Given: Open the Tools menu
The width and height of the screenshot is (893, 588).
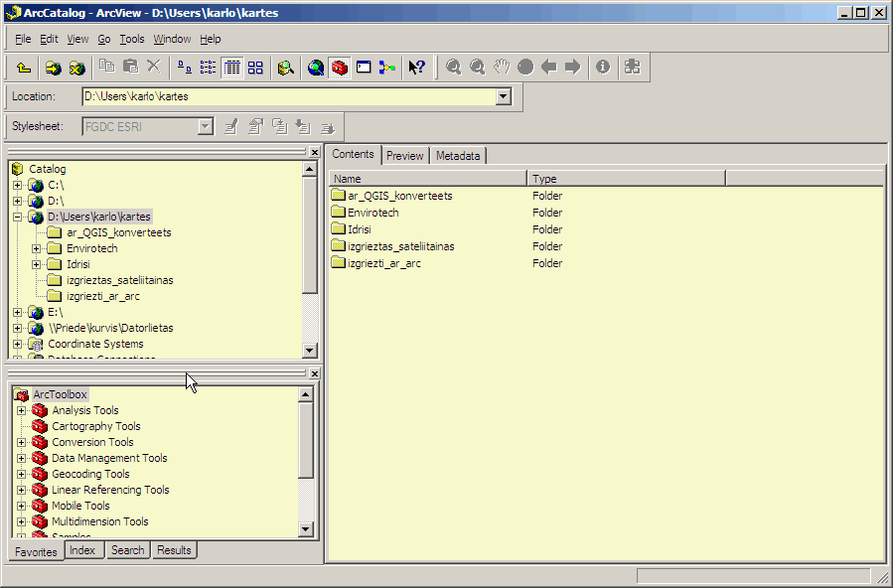Looking at the screenshot, I should pos(131,39).
